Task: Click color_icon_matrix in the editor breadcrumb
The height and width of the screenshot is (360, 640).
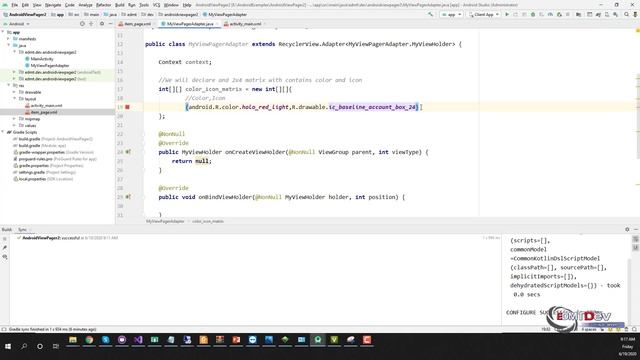Action: coord(208,221)
